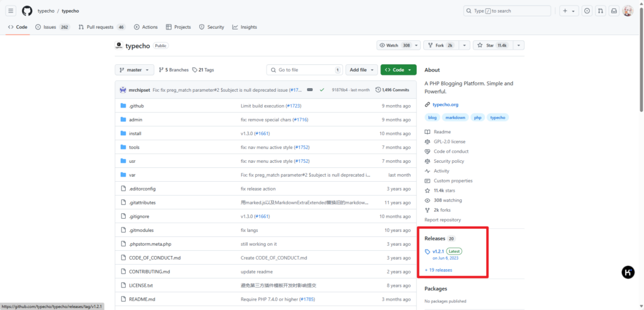Open the CONTRIBUTING.md file

point(150,272)
